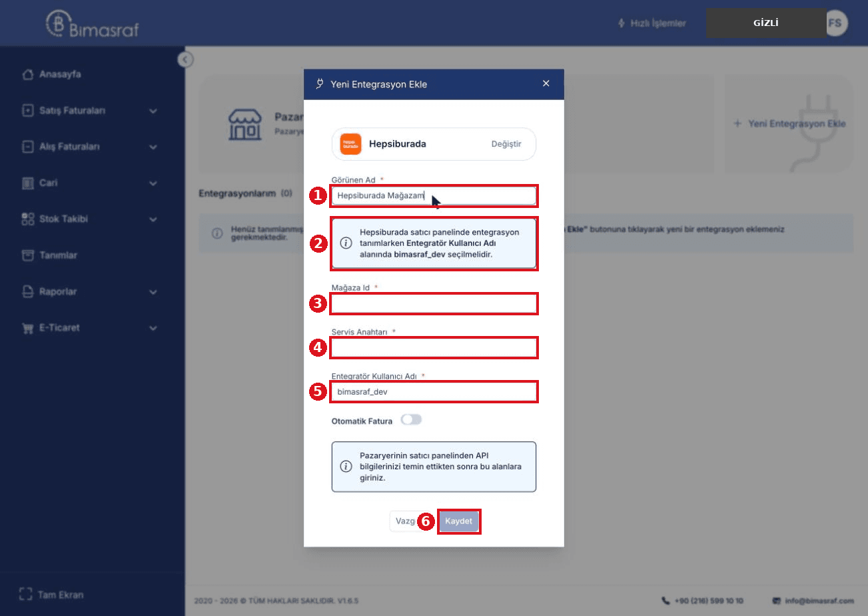868x616 pixels.
Task: Click the Alış Faturaları sidebar icon
Action: tap(28, 147)
